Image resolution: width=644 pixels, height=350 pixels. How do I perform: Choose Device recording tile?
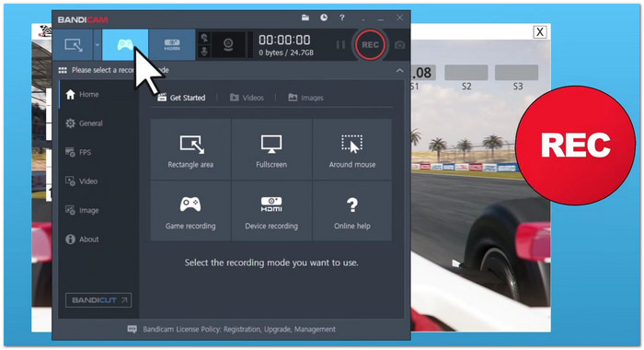[271, 211]
